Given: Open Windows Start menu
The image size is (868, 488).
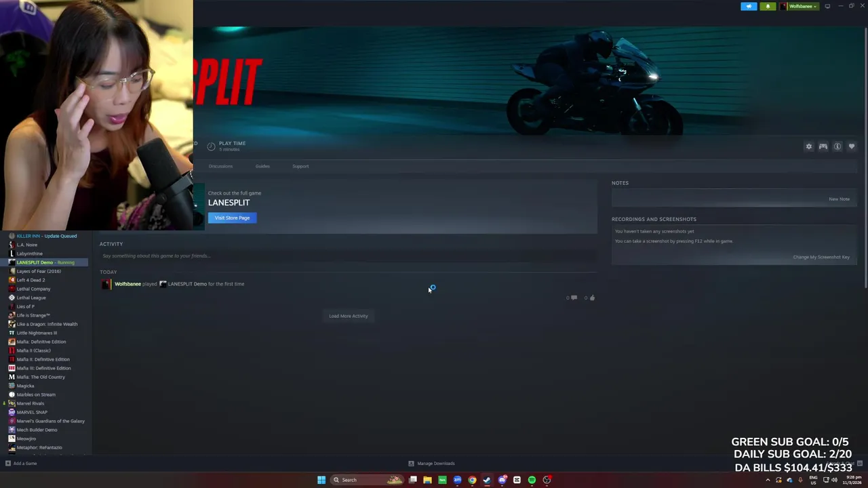Looking at the screenshot, I should (x=321, y=480).
